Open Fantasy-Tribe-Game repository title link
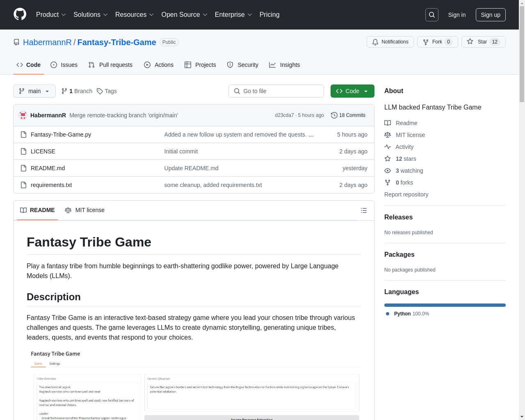Screen dimensions: 525x420 coord(116,42)
